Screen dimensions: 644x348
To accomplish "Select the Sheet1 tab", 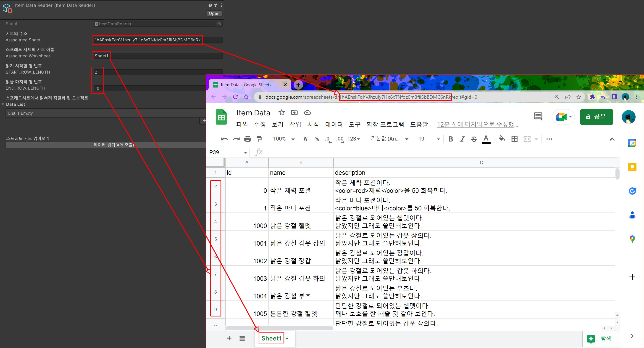I will pyautogui.click(x=271, y=338).
